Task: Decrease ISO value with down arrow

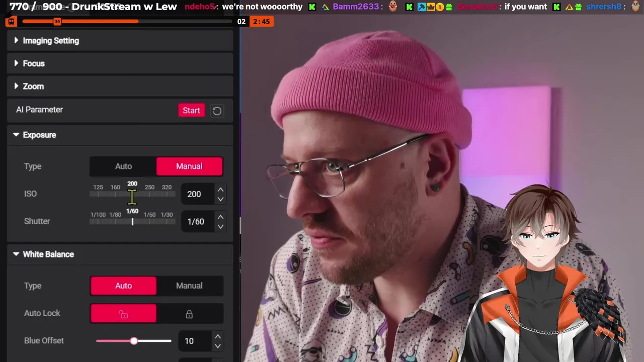Action: pos(220,199)
